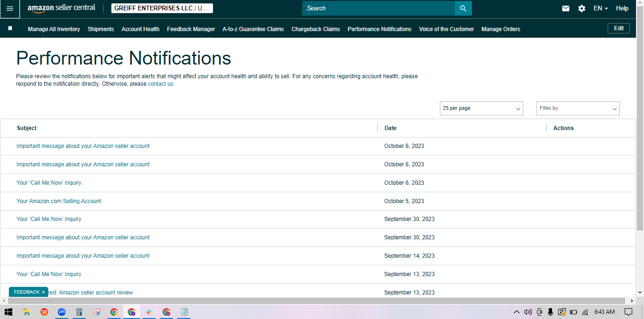Viewport: 644px width, 319px height.
Task: Go to Manage All Inventory
Action: (x=54, y=29)
